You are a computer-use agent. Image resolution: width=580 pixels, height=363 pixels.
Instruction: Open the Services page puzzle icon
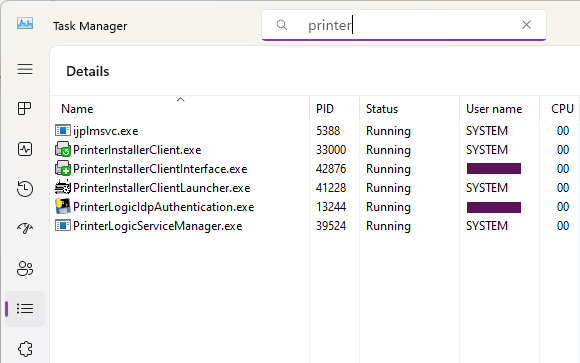pyautogui.click(x=25, y=349)
